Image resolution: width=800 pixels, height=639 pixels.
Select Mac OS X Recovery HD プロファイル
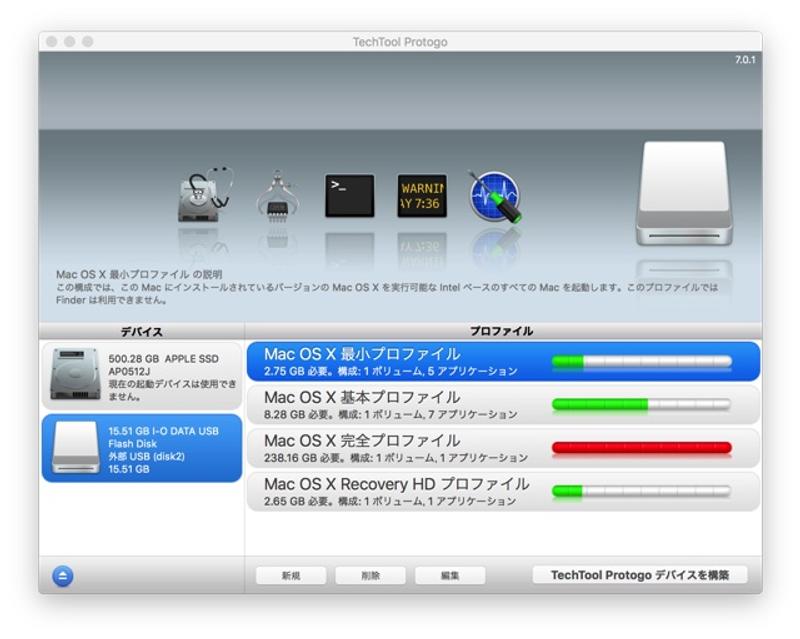pos(503,491)
